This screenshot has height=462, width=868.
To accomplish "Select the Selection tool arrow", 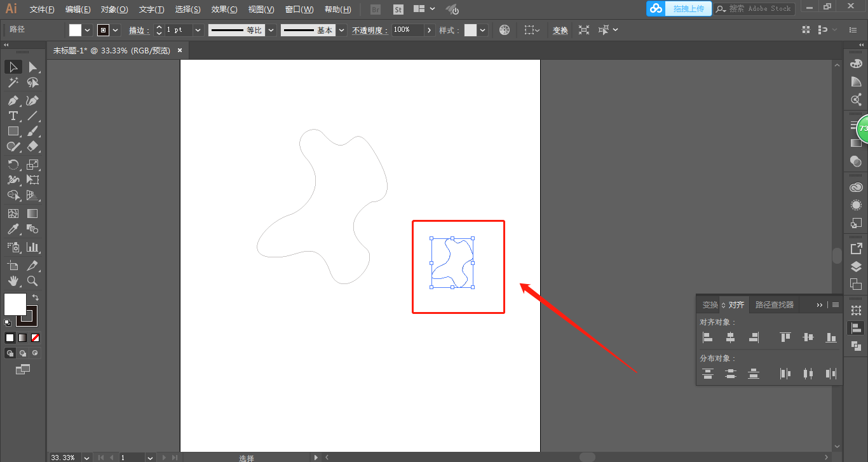I will tap(13, 67).
